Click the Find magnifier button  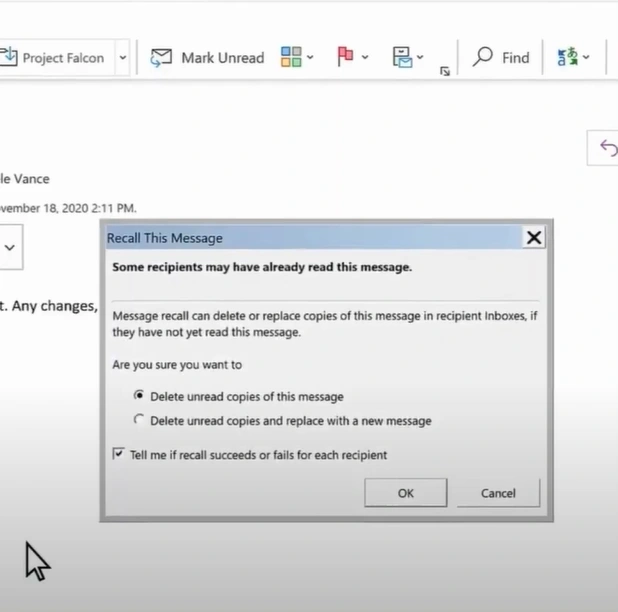pyautogui.click(x=501, y=58)
